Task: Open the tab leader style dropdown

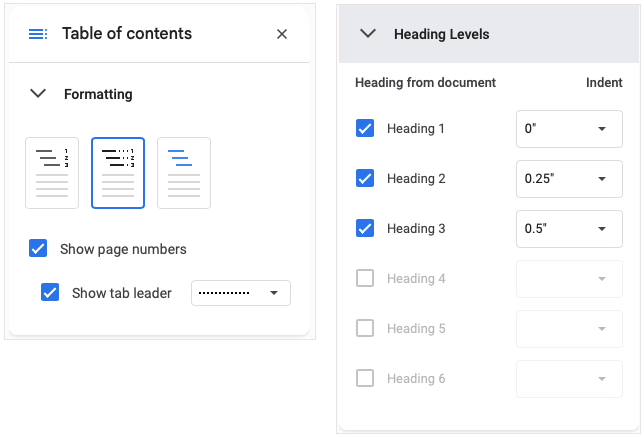Action: coord(240,293)
